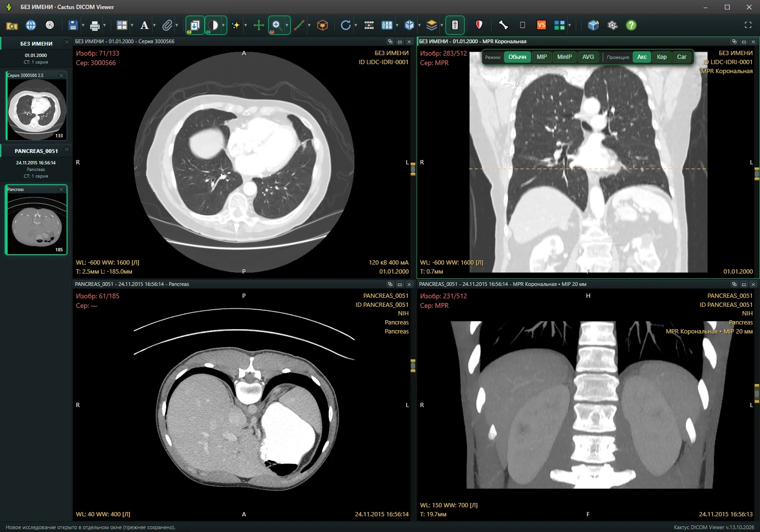The height and width of the screenshot is (532, 760).
Task: Open the CD disc import icon
Action: tap(50, 25)
